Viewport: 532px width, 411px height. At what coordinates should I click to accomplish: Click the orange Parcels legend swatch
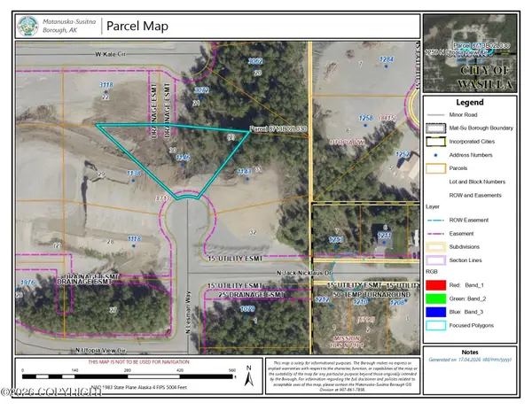pyautogui.click(x=436, y=168)
